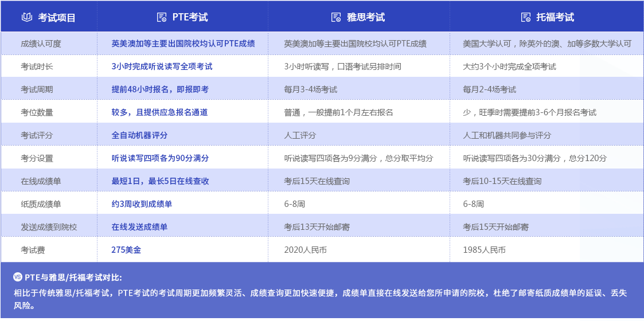Select the document icon beside 雅思考试
644x321 pixels.
(x=336, y=17)
